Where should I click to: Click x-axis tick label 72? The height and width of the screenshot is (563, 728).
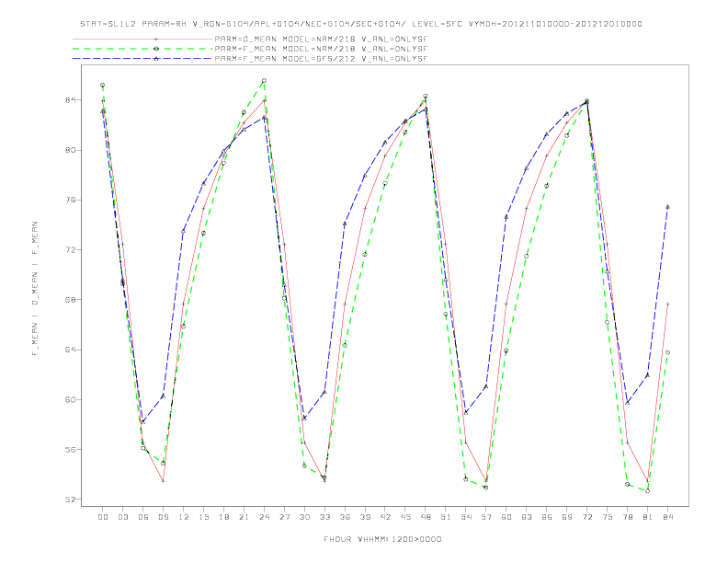(586, 517)
